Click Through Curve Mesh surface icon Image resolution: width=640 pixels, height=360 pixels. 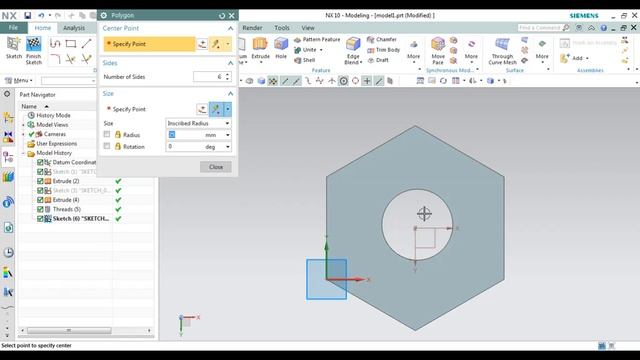(x=502, y=44)
